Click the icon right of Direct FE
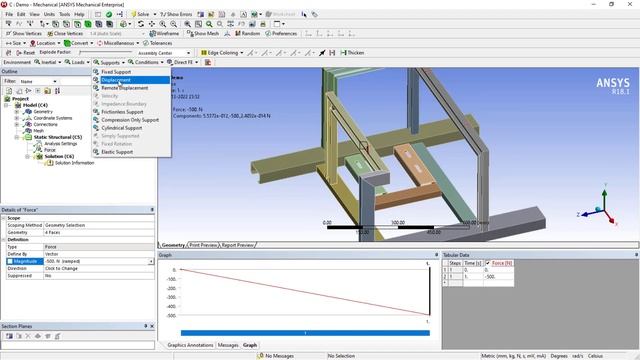Image resolution: width=640 pixels, height=360 pixels. (x=208, y=62)
